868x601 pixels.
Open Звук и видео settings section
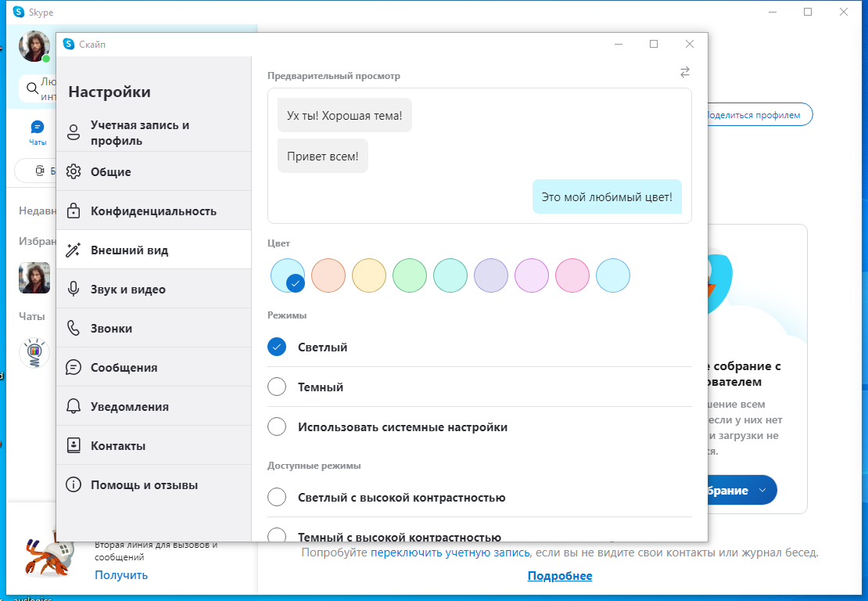pos(154,289)
